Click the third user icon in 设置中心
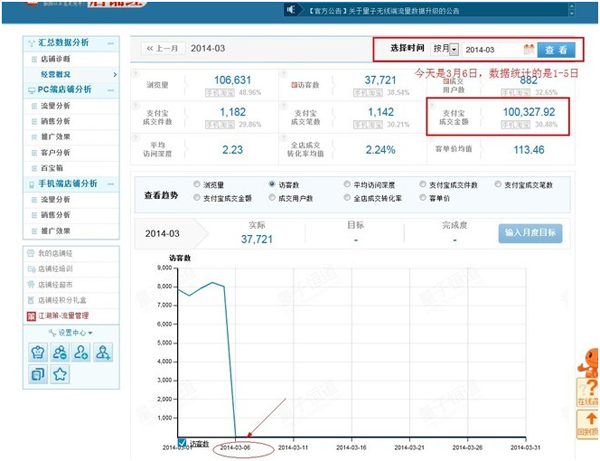 (x=82, y=352)
